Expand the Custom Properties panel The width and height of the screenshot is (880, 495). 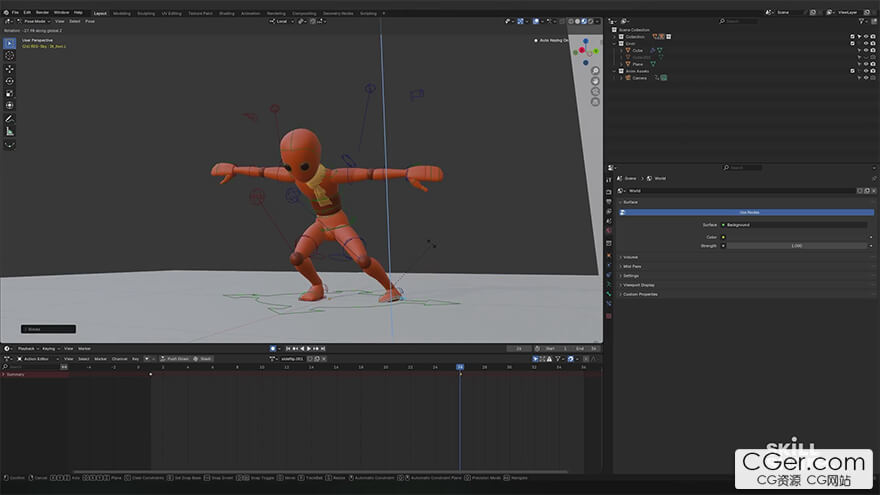639,294
